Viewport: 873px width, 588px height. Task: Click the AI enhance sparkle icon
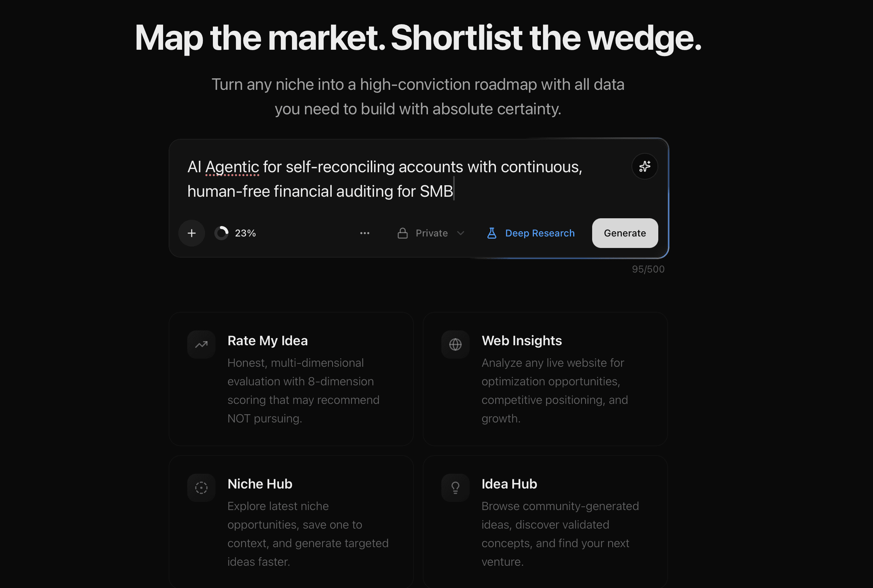pyautogui.click(x=645, y=167)
